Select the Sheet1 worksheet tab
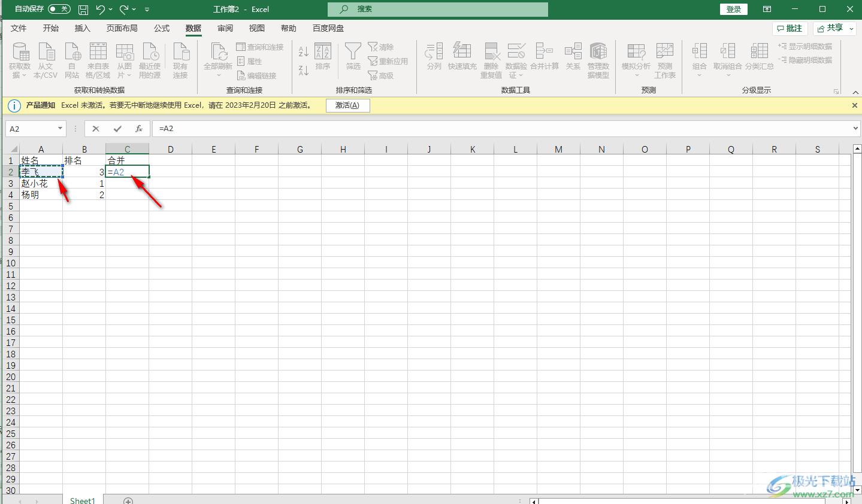The height and width of the screenshot is (504, 862). click(x=83, y=499)
